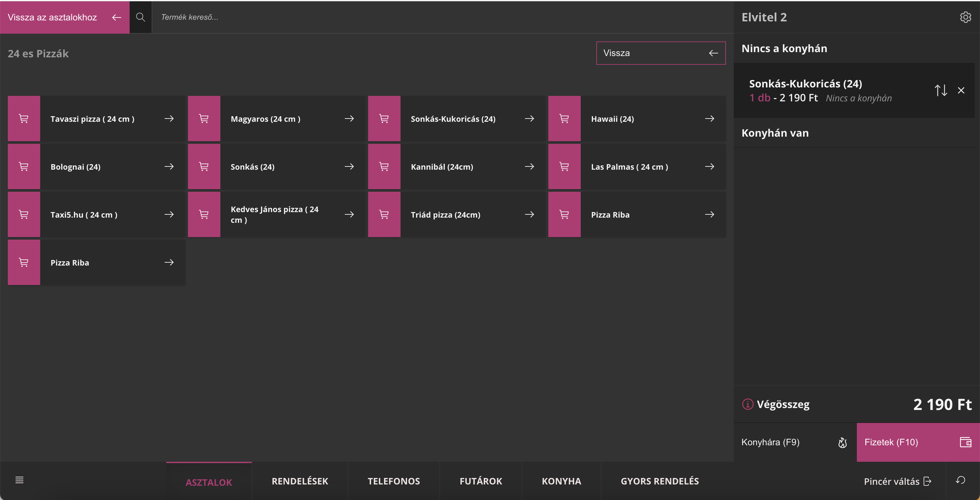Viewport: 980px width, 500px height.
Task: Click the search magnifier icon
Action: coord(140,17)
